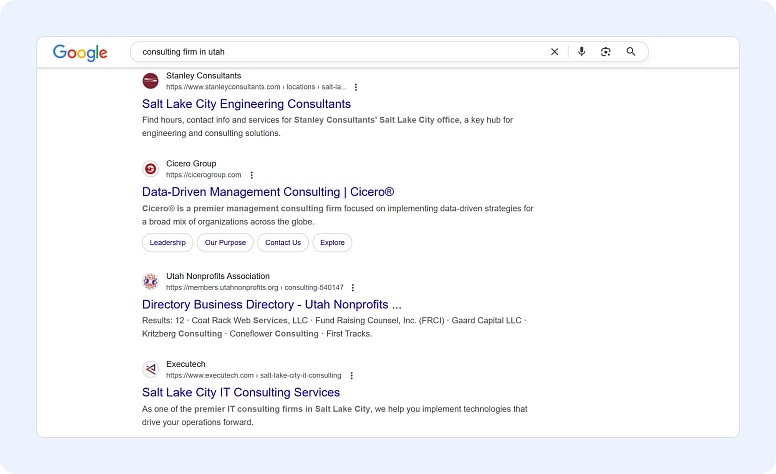Open Data-Driven Management Consulting Cicero link
The height and width of the screenshot is (474, 776).
(x=268, y=192)
